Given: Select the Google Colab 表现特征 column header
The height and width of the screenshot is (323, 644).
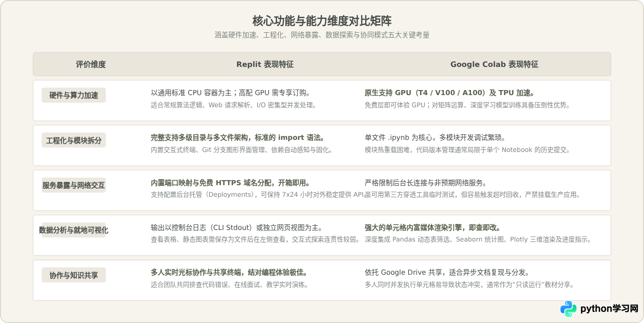Looking at the screenshot, I should coord(494,64).
